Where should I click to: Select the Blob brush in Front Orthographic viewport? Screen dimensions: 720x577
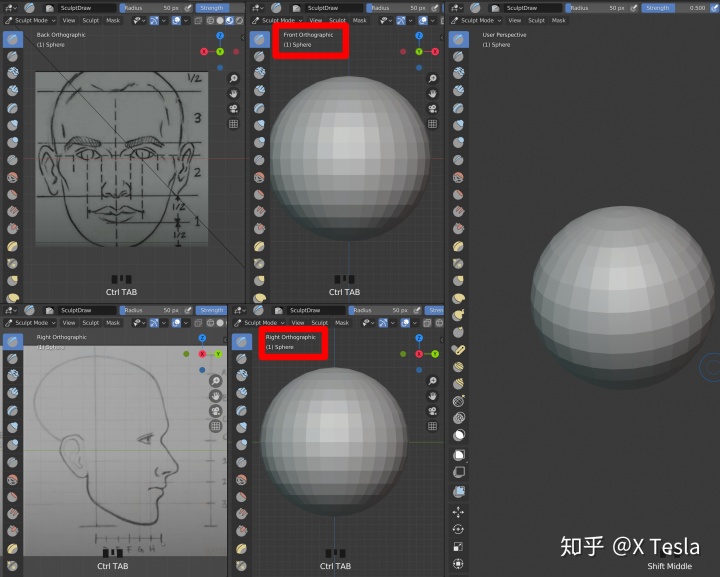pyautogui.click(x=259, y=142)
